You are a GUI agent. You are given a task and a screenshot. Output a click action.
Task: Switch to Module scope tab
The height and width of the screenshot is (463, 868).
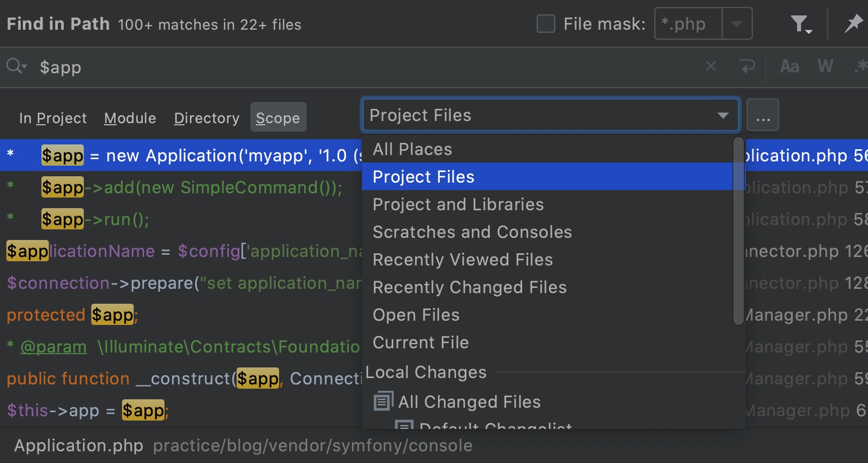pos(130,118)
